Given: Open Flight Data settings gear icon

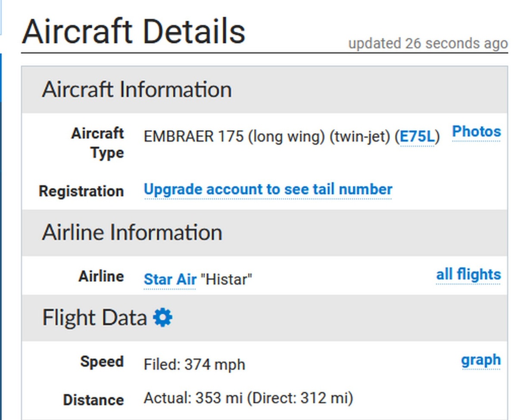Looking at the screenshot, I should pos(162,318).
